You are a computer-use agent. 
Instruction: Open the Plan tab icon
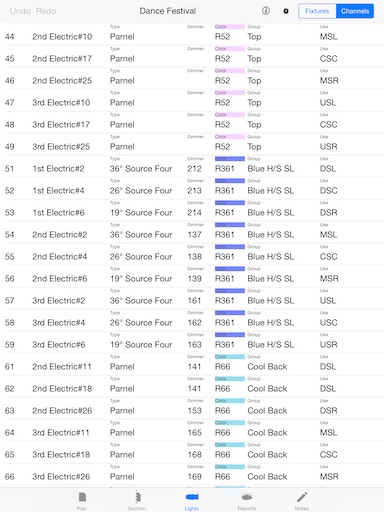(82, 497)
